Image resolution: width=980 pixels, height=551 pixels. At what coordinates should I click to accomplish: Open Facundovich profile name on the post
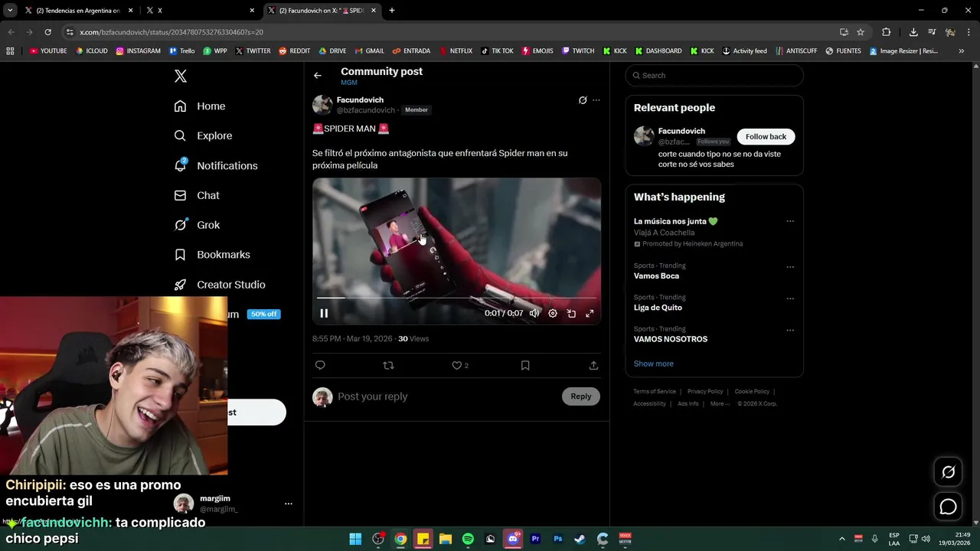click(360, 100)
